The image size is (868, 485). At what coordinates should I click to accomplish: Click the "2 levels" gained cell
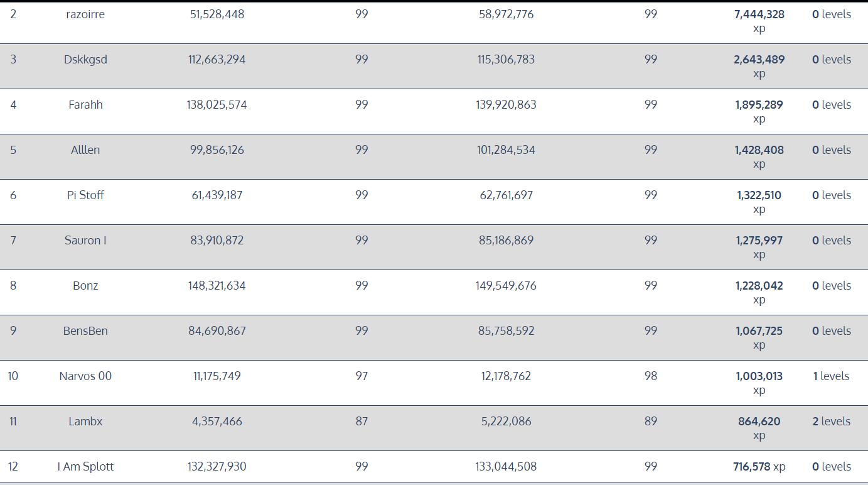coord(831,422)
